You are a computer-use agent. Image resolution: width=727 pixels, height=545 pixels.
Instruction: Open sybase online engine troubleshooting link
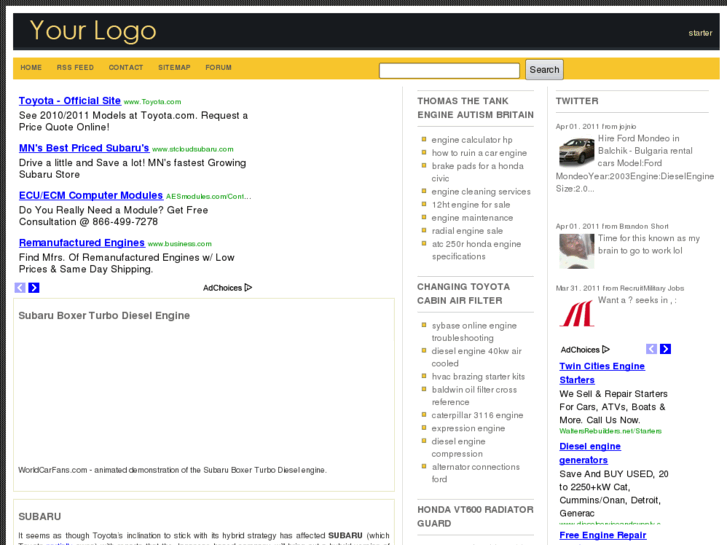[474, 332]
